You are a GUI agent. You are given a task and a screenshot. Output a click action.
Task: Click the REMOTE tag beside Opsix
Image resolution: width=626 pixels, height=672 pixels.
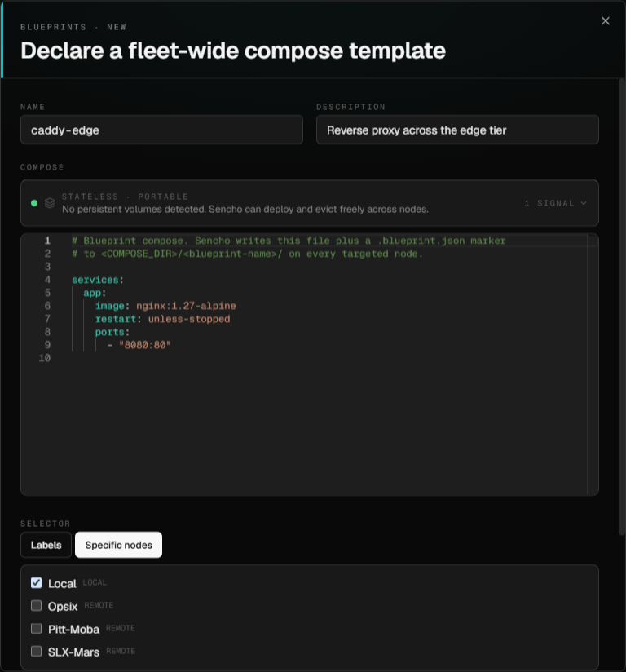click(99, 605)
